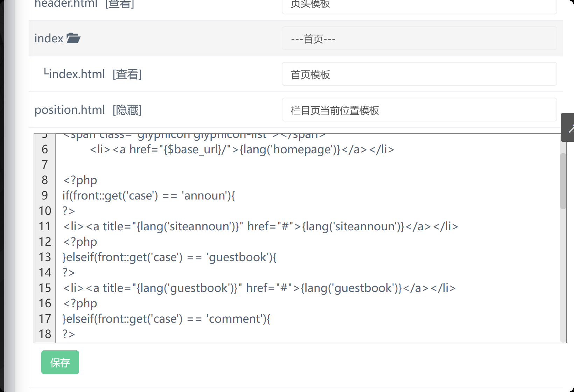Edit the 首页模板 text field
574x392 pixels.
[x=419, y=74]
